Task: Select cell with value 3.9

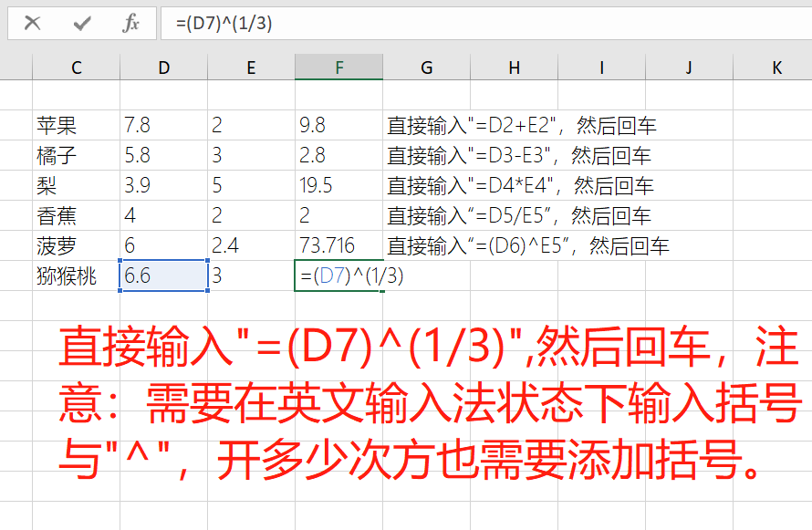Action: pyautogui.click(x=163, y=185)
